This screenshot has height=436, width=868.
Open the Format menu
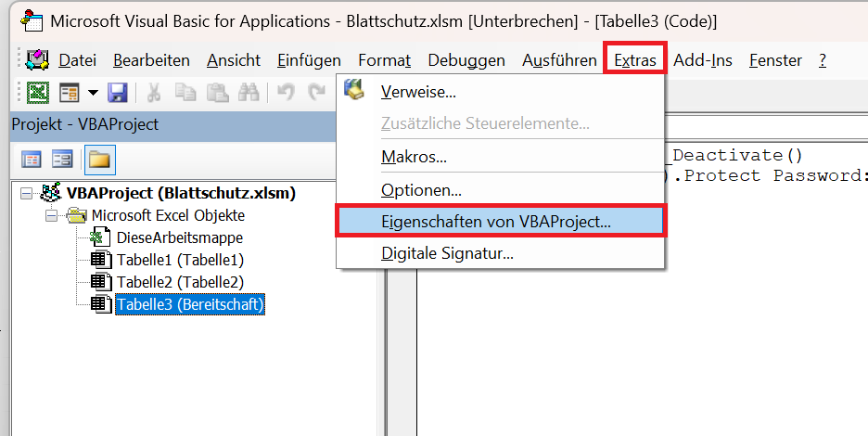point(384,59)
